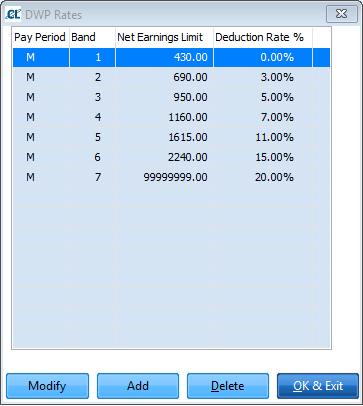This screenshot has height=406, width=363.
Task: Click the 11.00% deduction rate
Action: (263, 137)
